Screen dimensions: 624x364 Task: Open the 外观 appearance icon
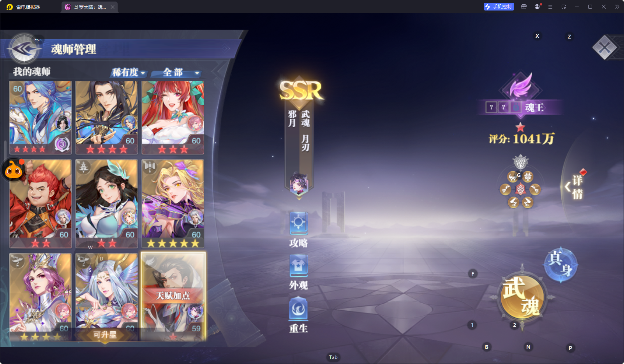point(299,273)
